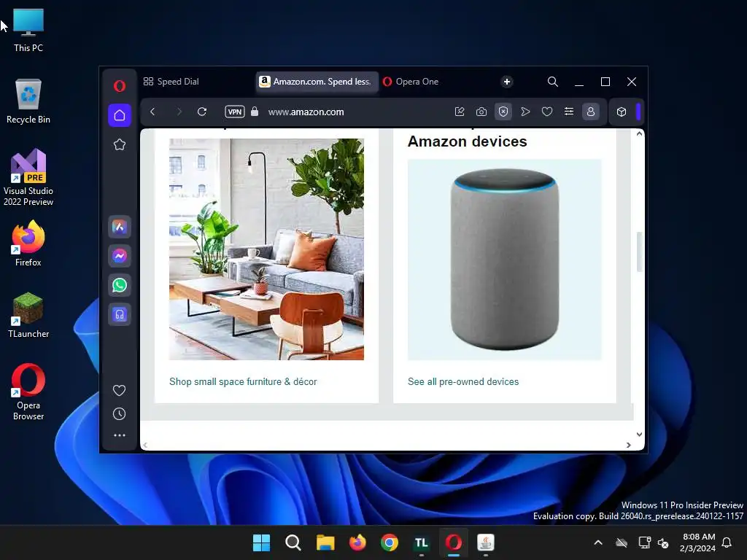The image size is (747, 560).
Task: Select the TLauncher desktop shortcut
Action: pos(28,315)
